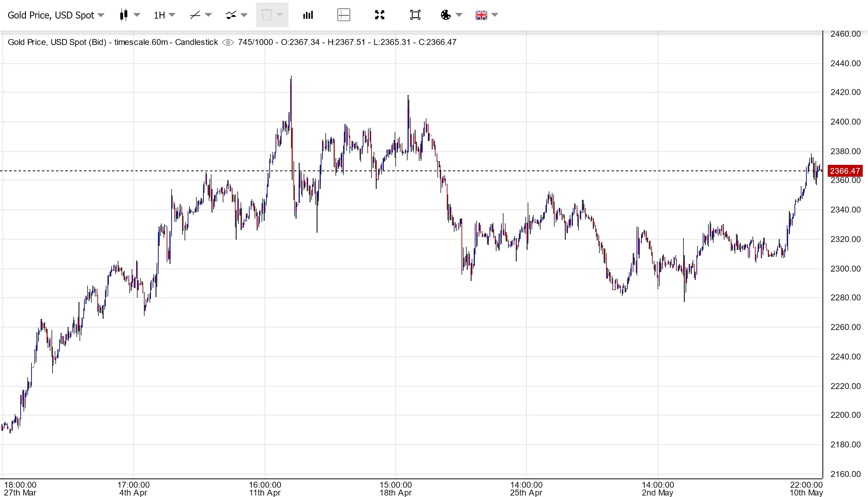
Task: Click the fullscreen expand arrows icon
Action: point(380,15)
